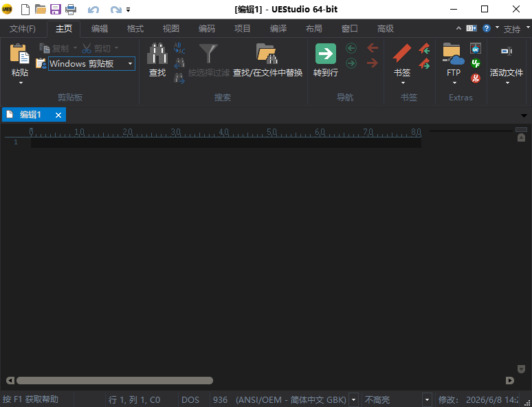532x407 pixels.
Task: Click the green circled back arrow
Action: click(351, 48)
